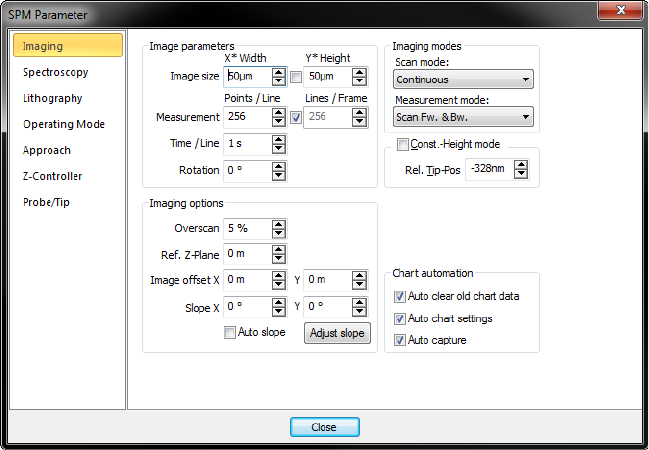Increase the Rotation spinner value
649x450 pixels.
coord(278,165)
